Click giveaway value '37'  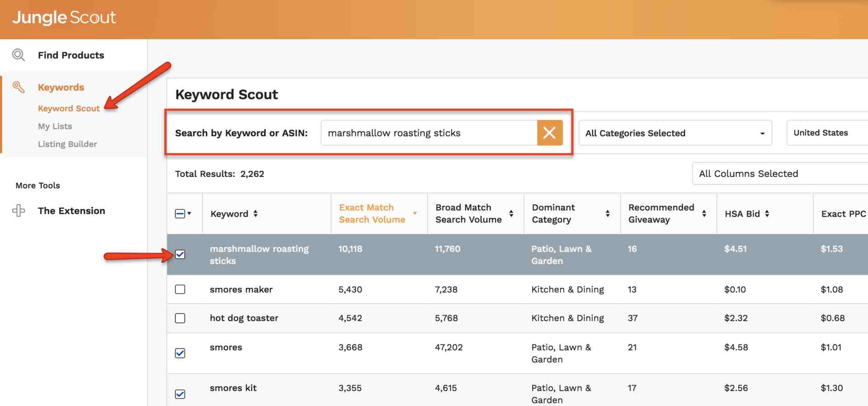[632, 318]
